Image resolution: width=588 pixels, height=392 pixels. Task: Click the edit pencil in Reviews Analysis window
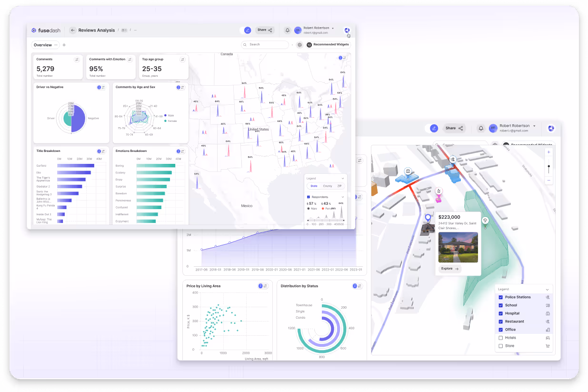tap(248, 30)
